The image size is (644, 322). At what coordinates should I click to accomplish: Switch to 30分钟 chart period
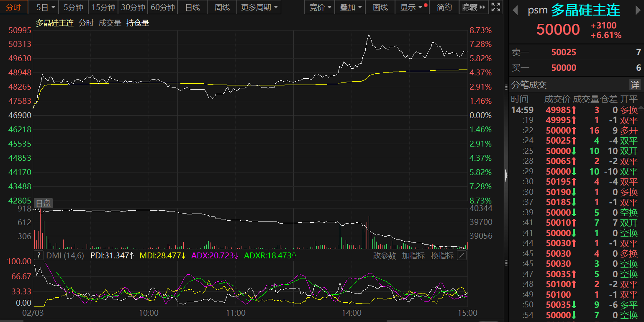pyautogui.click(x=133, y=7)
